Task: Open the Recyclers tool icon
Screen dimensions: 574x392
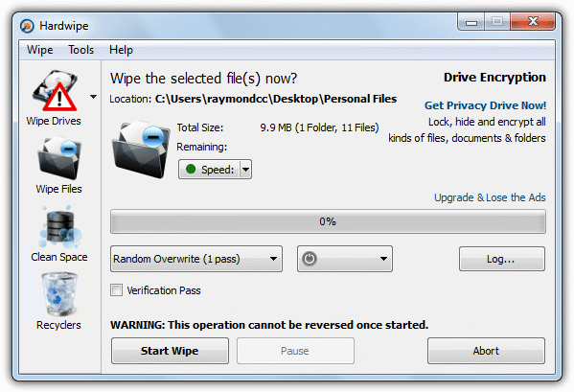Action: (x=59, y=294)
